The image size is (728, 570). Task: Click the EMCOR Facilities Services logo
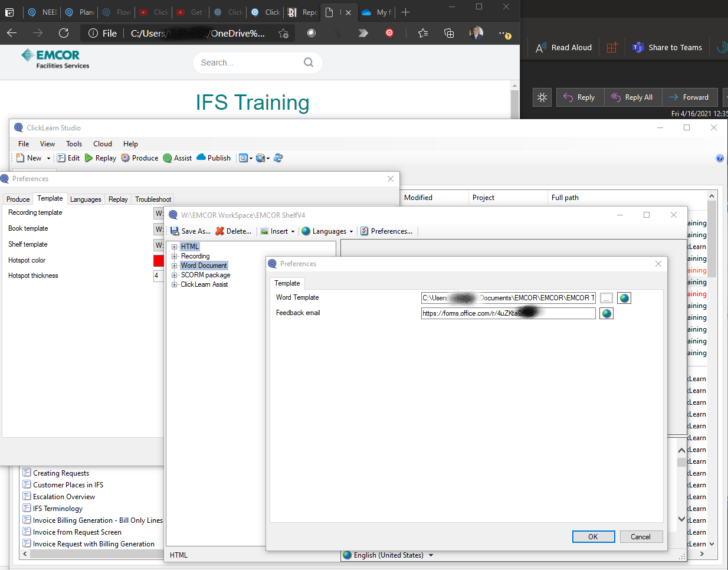(55, 59)
